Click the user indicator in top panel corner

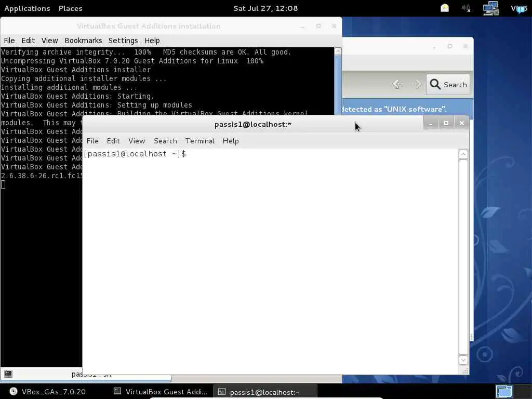(x=519, y=8)
